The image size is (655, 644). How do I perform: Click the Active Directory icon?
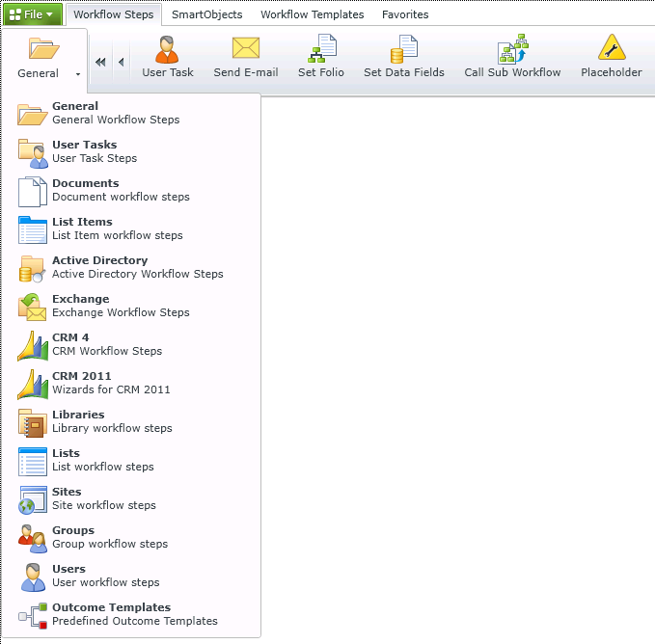point(32,269)
